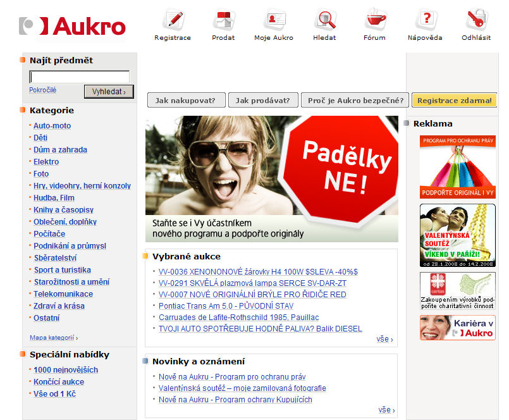Click the charity Zakoupením výrobků ad
The width and height of the screenshot is (509, 420).
point(458,291)
